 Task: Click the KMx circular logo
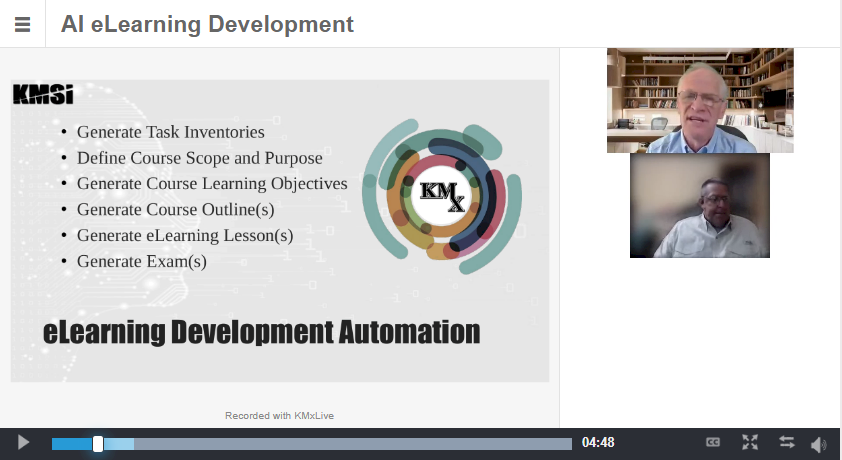442,196
